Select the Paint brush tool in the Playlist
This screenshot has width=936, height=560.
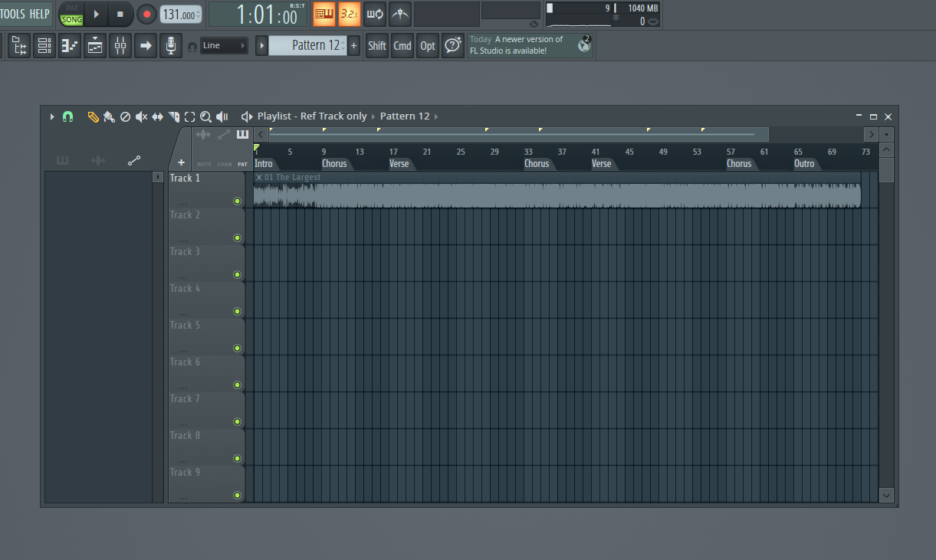click(x=109, y=116)
